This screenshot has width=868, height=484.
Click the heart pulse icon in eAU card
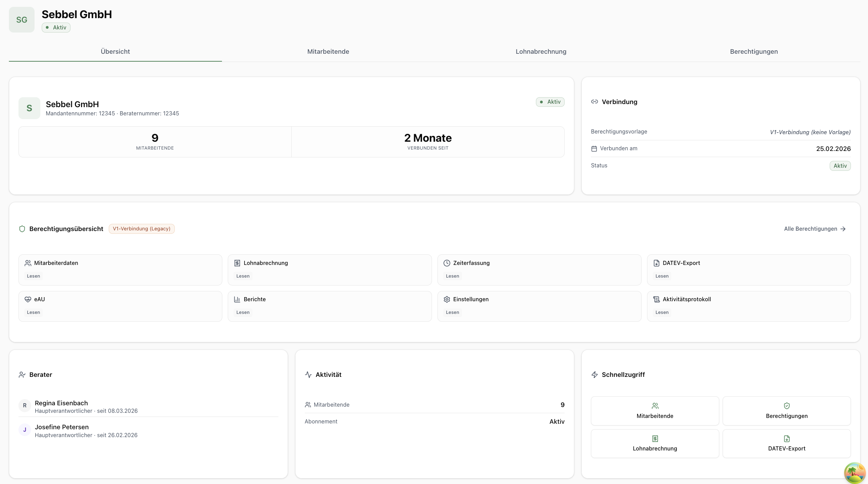click(28, 300)
